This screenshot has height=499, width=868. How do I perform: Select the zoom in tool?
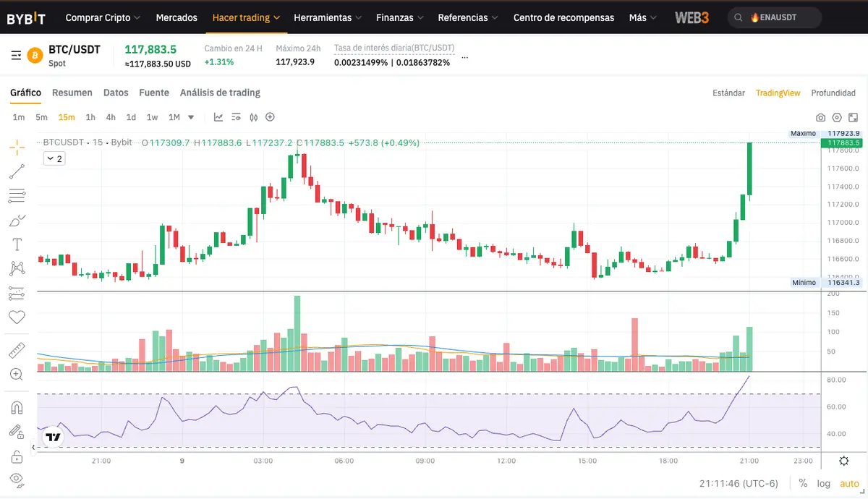[x=17, y=374]
